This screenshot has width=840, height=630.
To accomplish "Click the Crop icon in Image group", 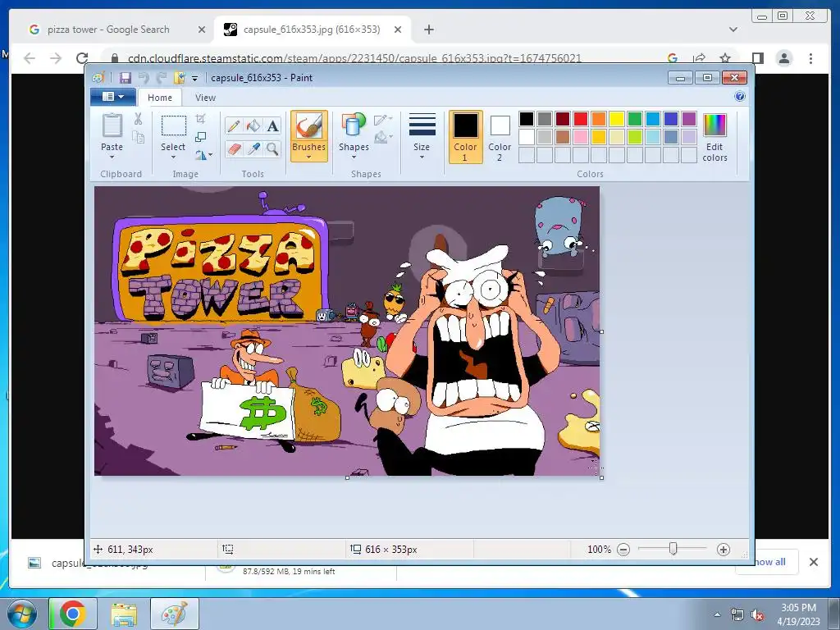I will [200, 118].
